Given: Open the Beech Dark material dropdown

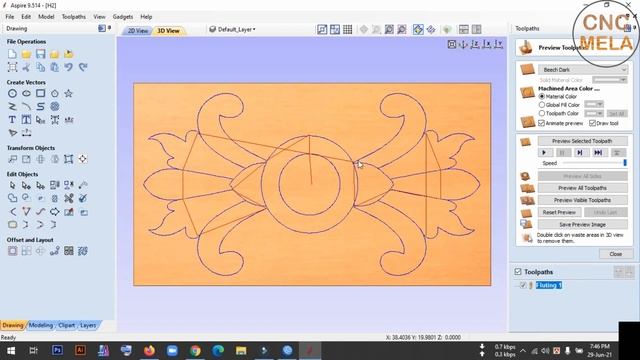Looking at the screenshot, I should click(x=583, y=70).
